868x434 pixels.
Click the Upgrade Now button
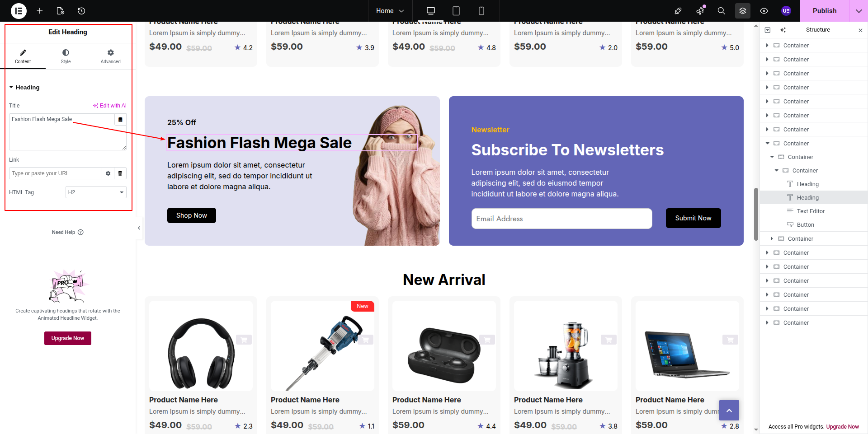68,338
